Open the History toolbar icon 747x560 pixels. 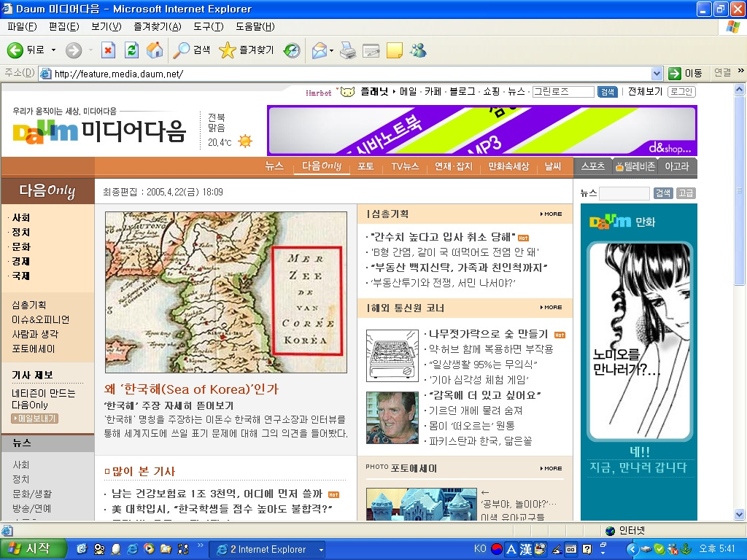(292, 50)
